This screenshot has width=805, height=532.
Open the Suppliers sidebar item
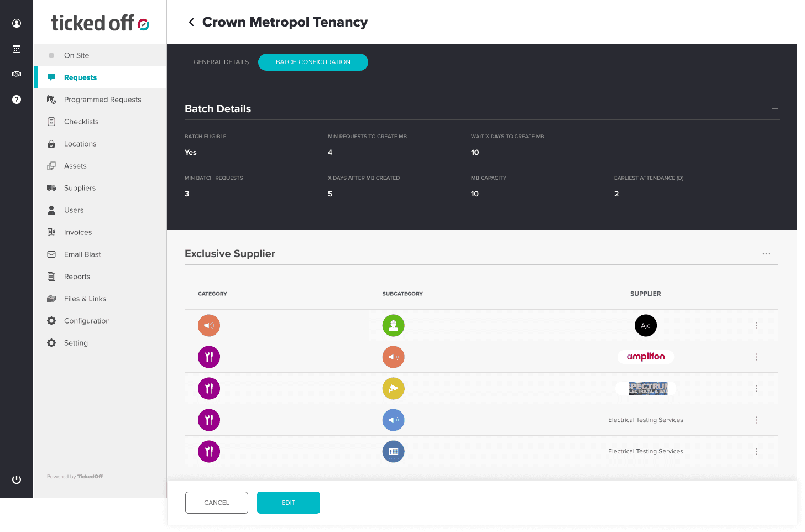pyautogui.click(x=100, y=188)
